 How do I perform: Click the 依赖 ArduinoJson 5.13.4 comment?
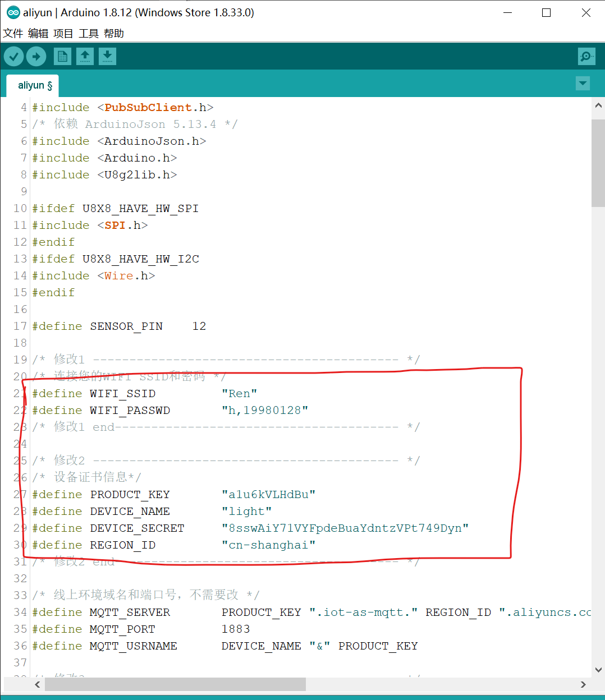[135, 124]
